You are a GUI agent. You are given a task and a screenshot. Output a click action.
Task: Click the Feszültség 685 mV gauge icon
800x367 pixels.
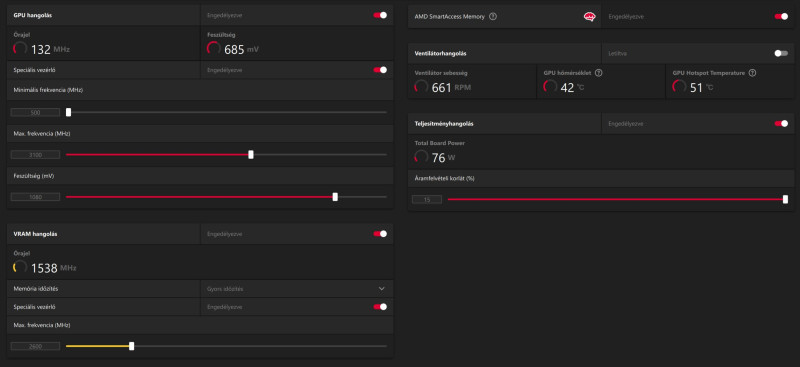(214, 49)
